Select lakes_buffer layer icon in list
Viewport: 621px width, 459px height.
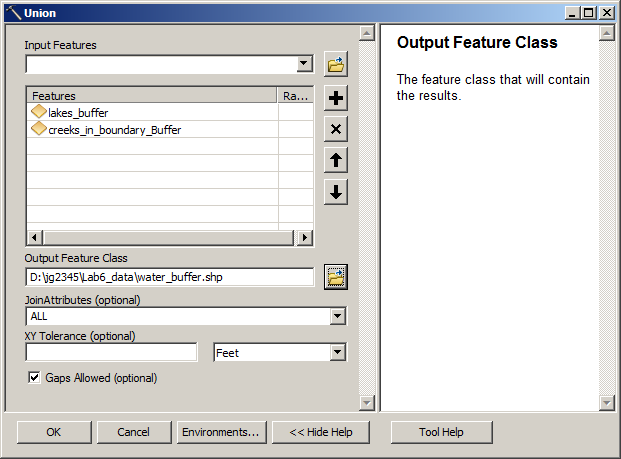point(39,113)
